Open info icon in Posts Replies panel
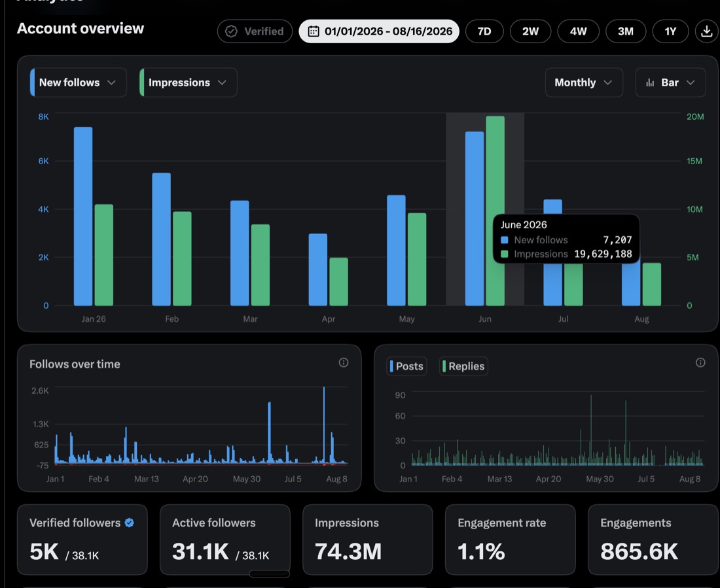 pos(700,362)
